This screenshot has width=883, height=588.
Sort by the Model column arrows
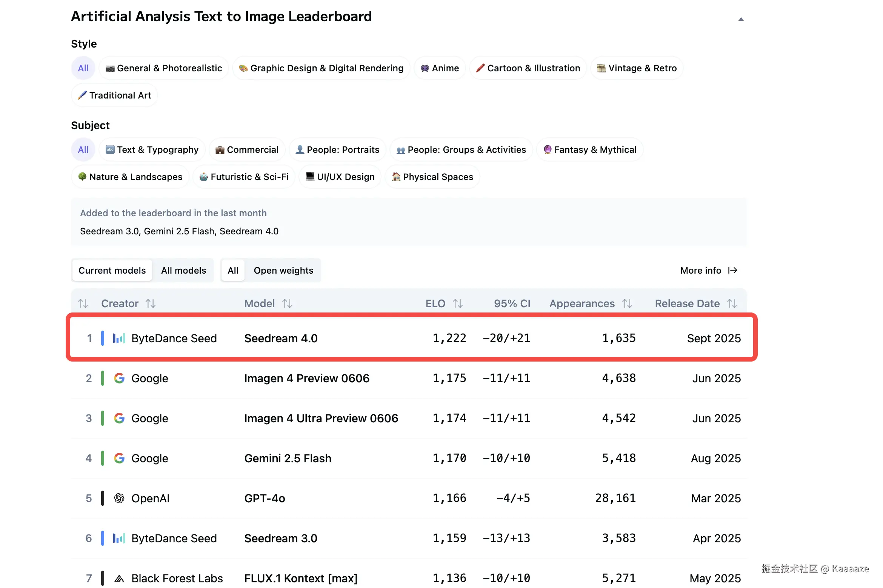(287, 303)
